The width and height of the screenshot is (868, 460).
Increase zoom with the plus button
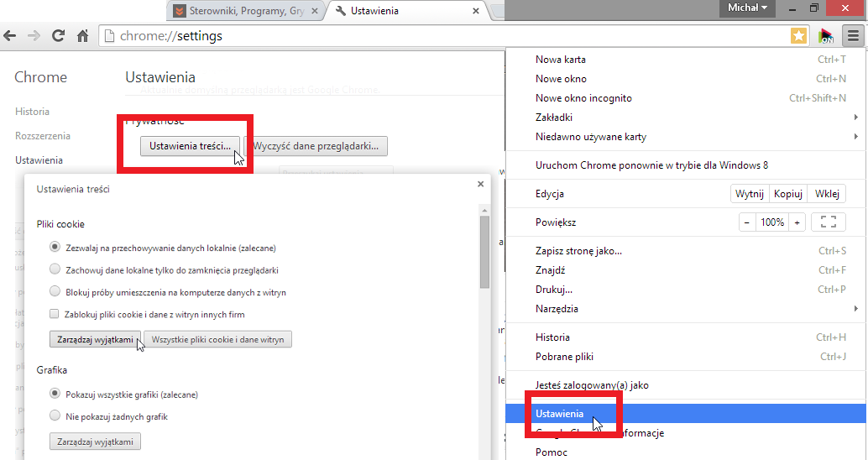pyautogui.click(x=797, y=222)
